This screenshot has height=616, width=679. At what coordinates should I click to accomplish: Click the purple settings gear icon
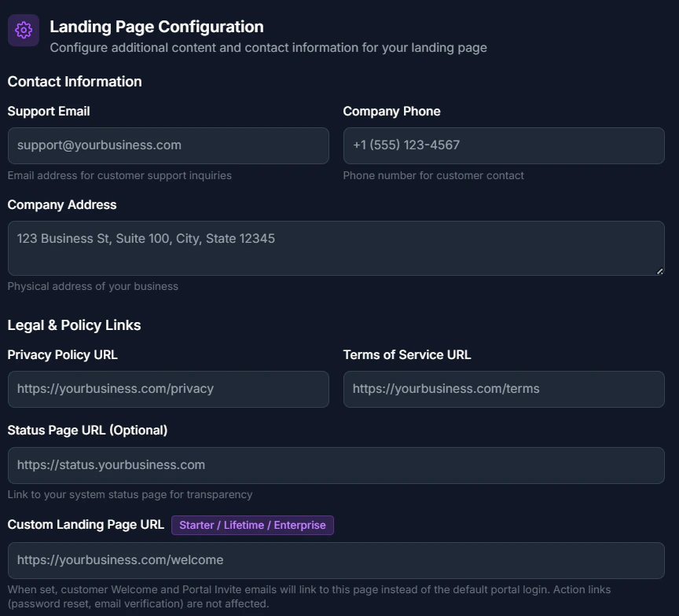click(23, 30)
